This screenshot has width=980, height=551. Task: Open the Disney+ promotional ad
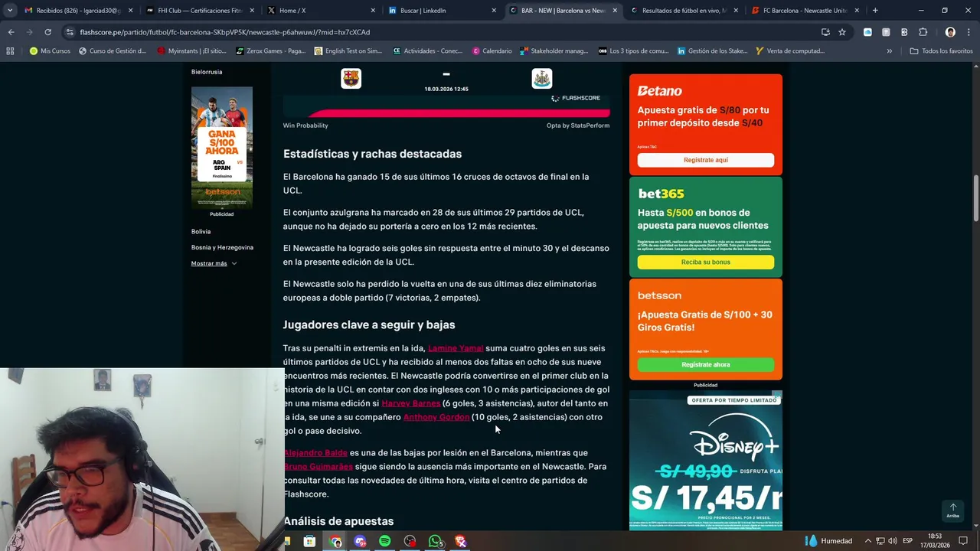(x=706, y=462)
